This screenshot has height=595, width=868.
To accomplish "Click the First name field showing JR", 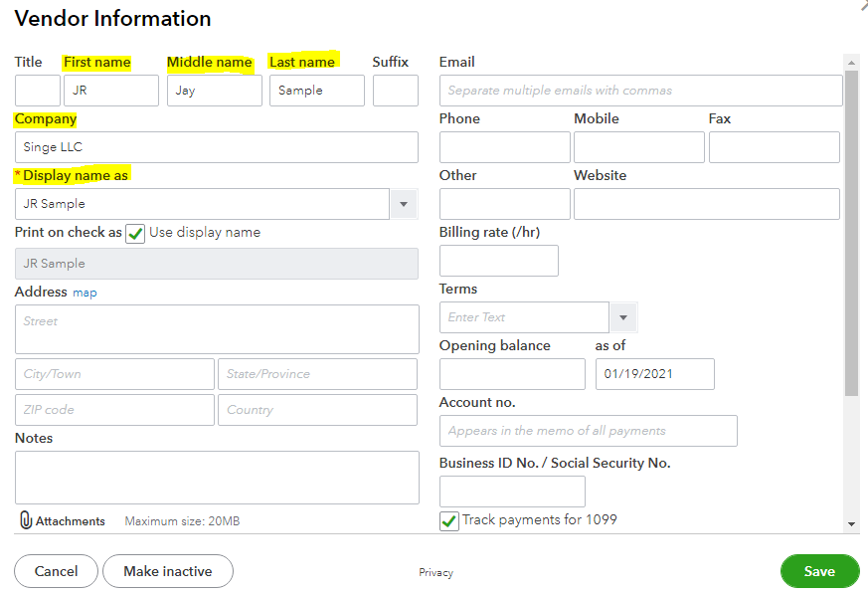I will tap(110, 90).
